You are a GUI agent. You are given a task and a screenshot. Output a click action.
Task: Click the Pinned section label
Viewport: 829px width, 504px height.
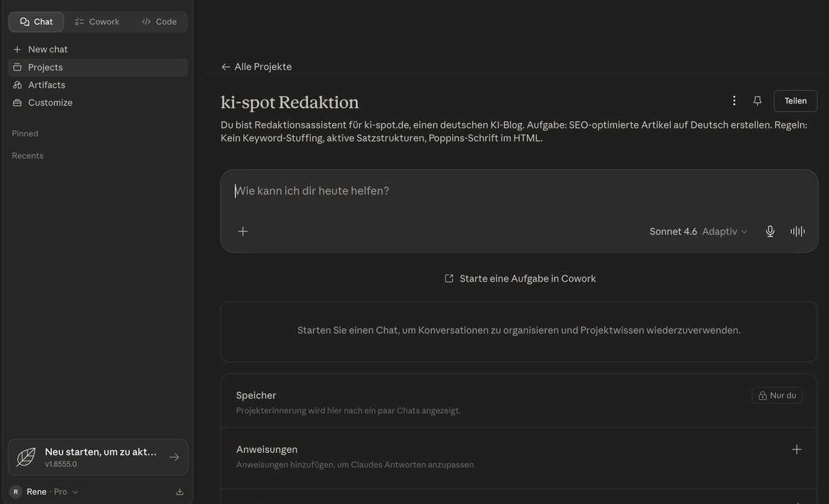tap(25, 133)
